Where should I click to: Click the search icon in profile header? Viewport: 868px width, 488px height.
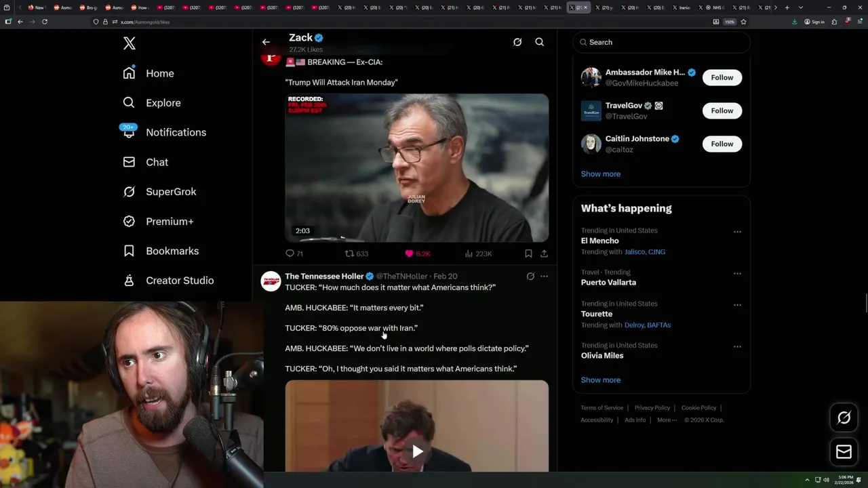[540, 42]
